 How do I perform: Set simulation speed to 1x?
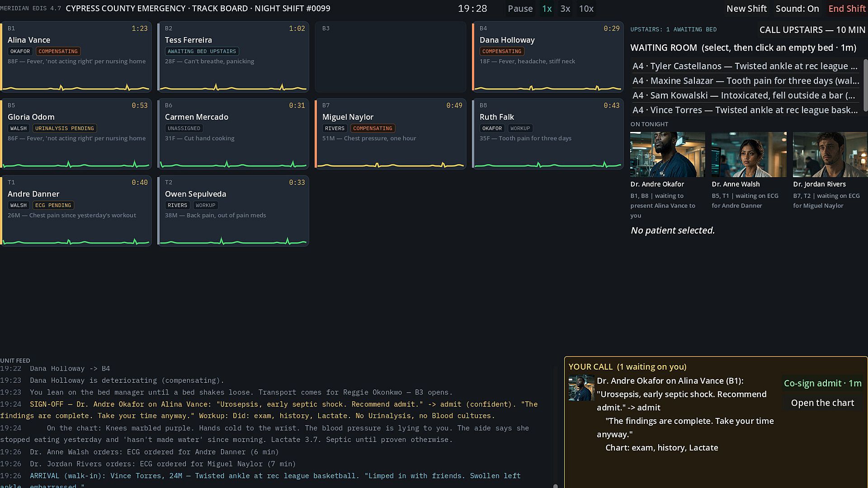click(547, 9)
